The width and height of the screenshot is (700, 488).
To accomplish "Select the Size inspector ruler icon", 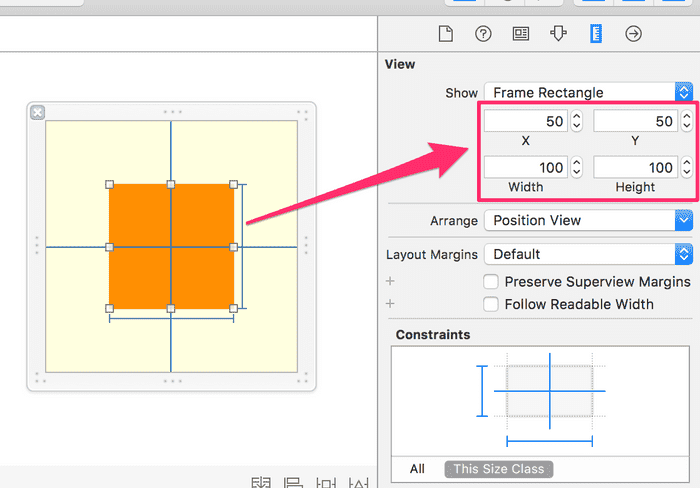I will 596,34.
